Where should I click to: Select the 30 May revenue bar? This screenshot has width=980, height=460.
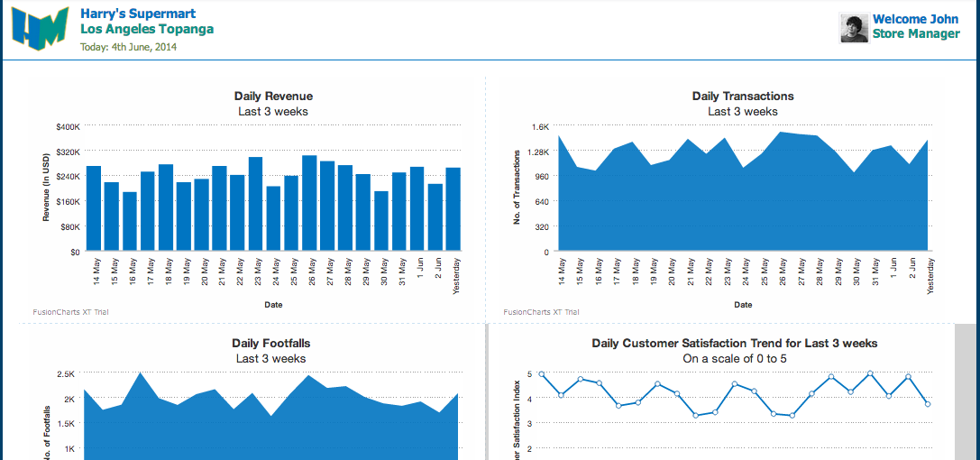coord(381,221)
